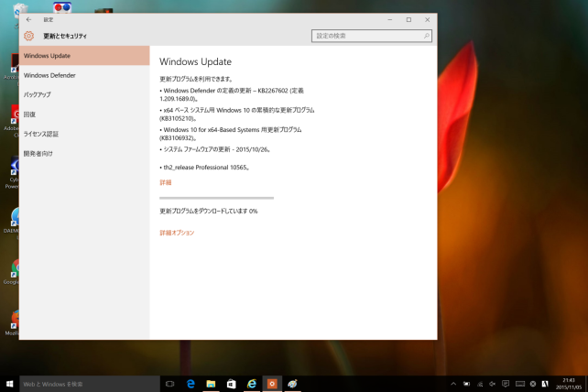Click the muted volume tray icon
This screenshot has height=392, width=588.
pyautogui.click(x=493, y=384)
